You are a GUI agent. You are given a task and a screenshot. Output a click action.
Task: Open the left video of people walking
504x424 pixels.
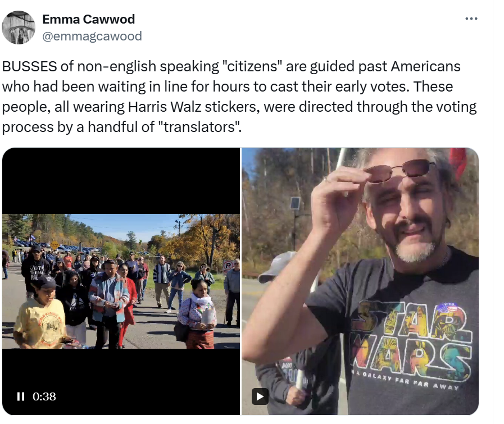pyautogui.click(x=121, y=281)
